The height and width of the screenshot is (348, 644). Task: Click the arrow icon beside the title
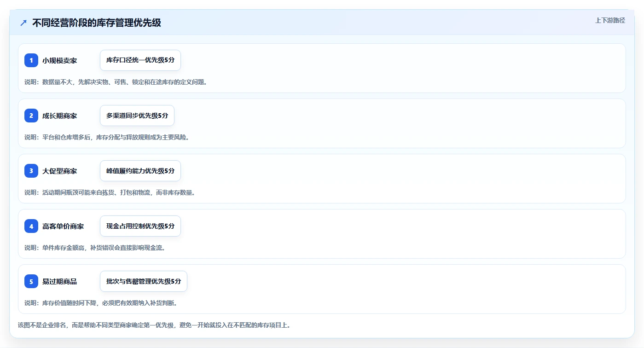click(x=23, y=23)
